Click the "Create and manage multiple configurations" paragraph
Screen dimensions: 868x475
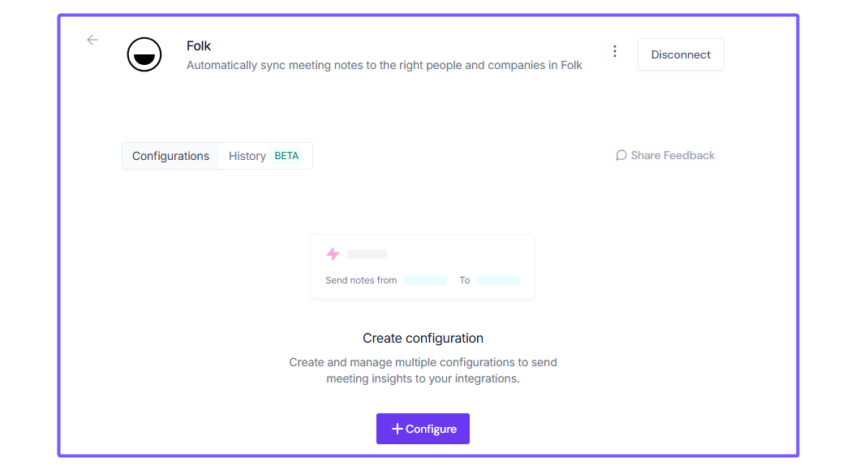[423, 370]
